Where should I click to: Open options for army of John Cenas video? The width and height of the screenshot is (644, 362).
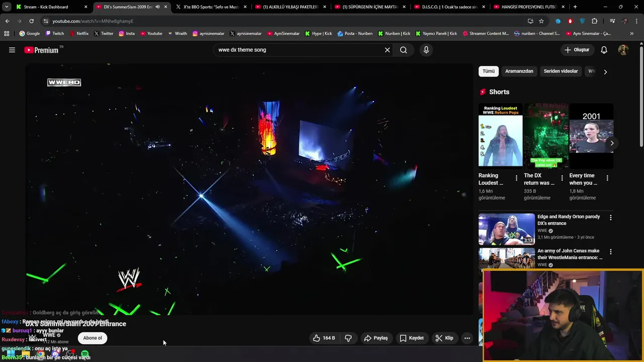tap(611, 251)
